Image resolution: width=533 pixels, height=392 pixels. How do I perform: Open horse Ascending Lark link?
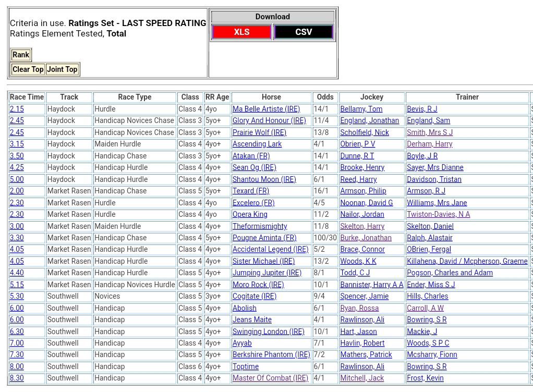[257, 144]
